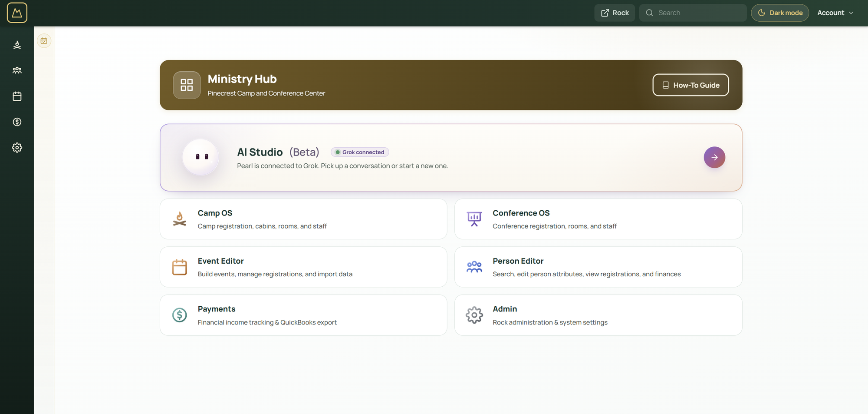
Task: Open Event Editor from the sidebar calendar icon
Action: coord(17,96)
